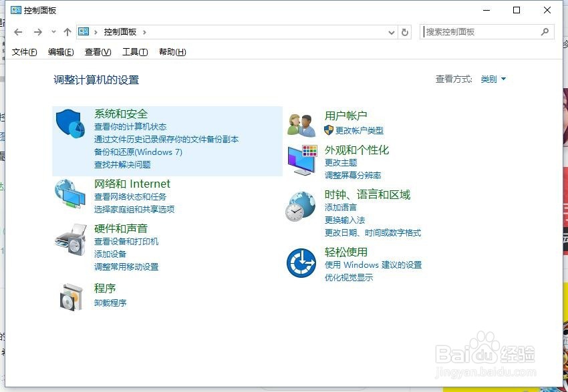The height and width of the screenshot is (392, 568).
Task: Open the recent pages dropdown beside navigation arrows
Action: click(x=53, y=31)
